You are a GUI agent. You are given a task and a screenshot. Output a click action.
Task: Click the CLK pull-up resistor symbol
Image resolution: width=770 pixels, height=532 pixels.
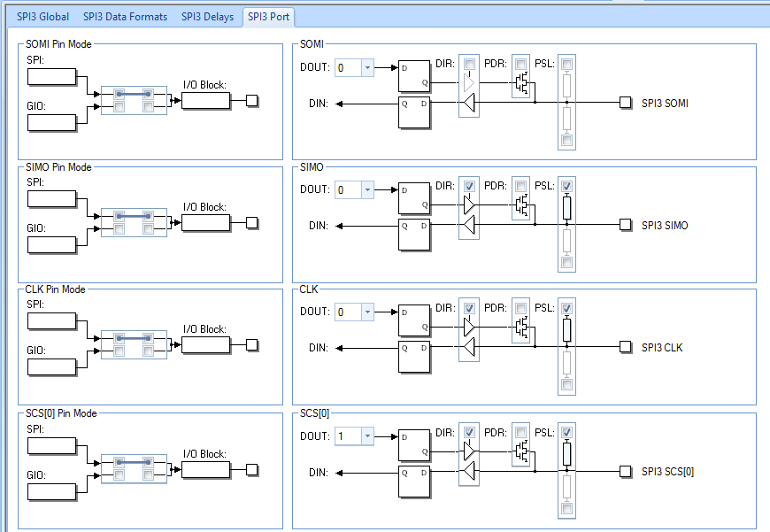(566, 329)
